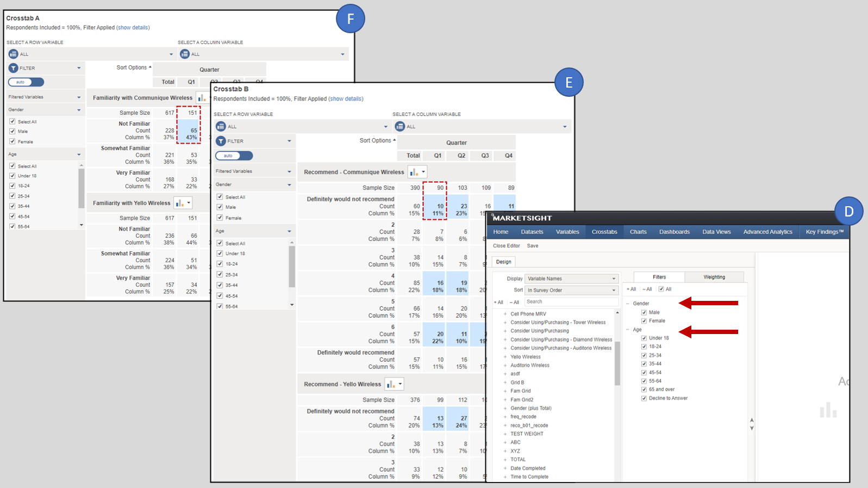
Task: Open the Charts menu
Action: click(x=638, y=232)
